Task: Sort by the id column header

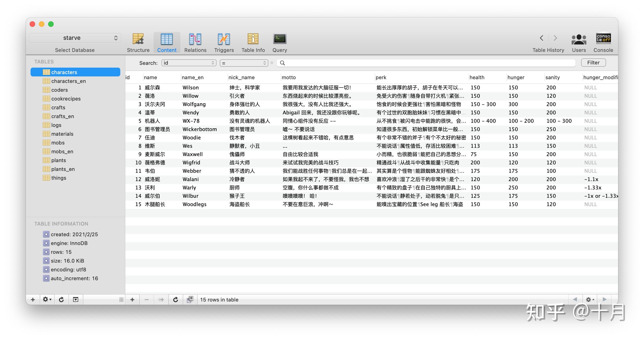Action: click(134, 77)
